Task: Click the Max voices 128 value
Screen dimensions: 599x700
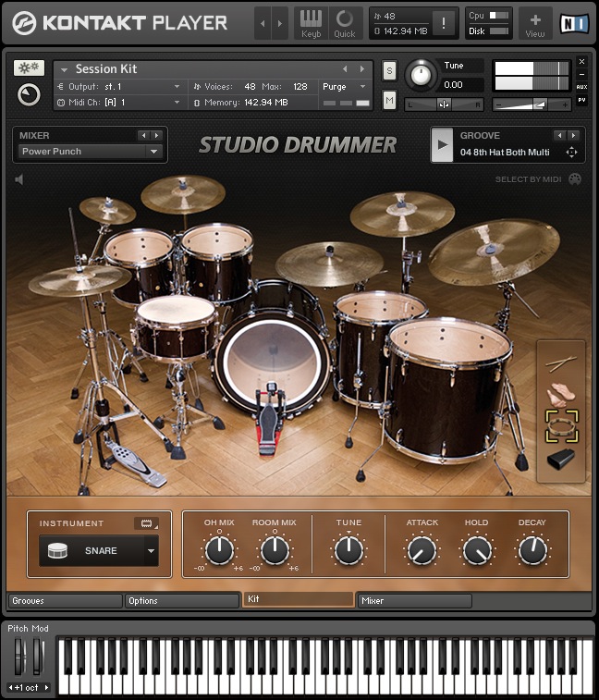Action: (x=299, y=87)
